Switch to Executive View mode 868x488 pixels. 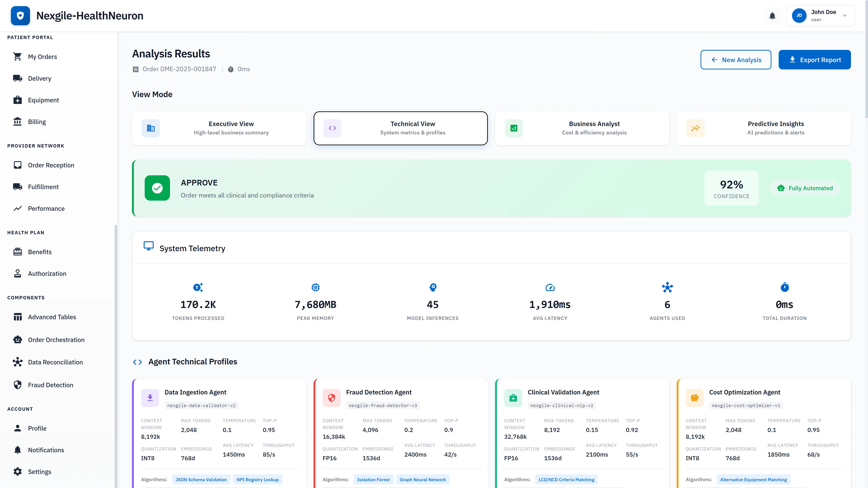[219, 128]
